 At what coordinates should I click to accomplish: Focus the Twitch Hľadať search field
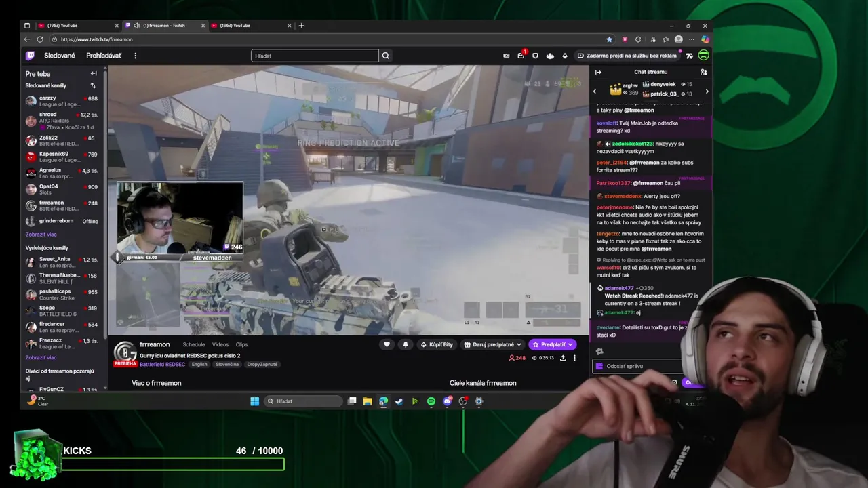tap(315, 56)
